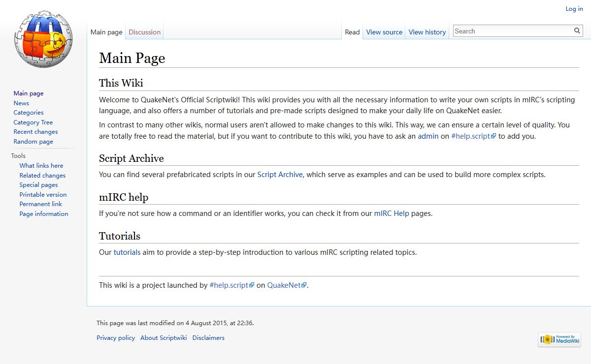The image size is (591, 364).
Task: Click the Scriptwiki globe logo
Action: coord(43,39)
